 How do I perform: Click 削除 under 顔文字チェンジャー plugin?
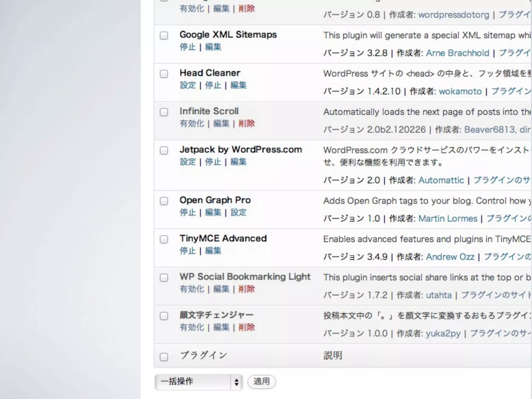(247, 327)
